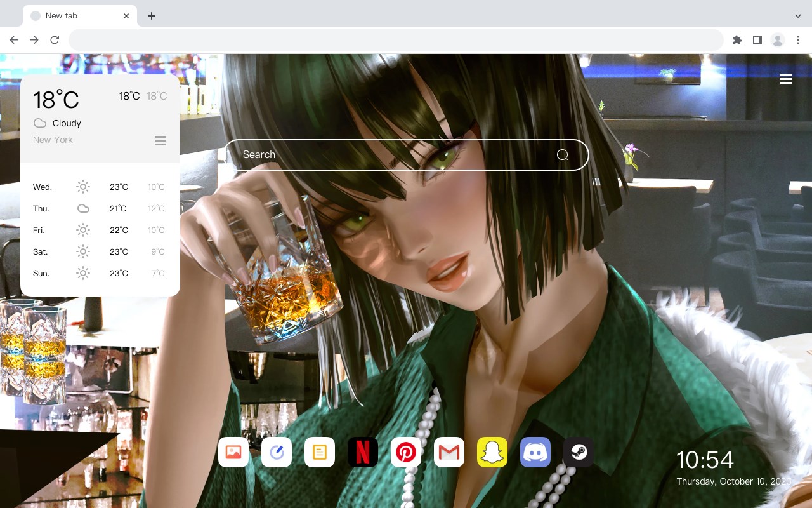The width and height of the screenshot is (812, 508).
Task: Close the New tab tab
Action: tap(126, 16)
